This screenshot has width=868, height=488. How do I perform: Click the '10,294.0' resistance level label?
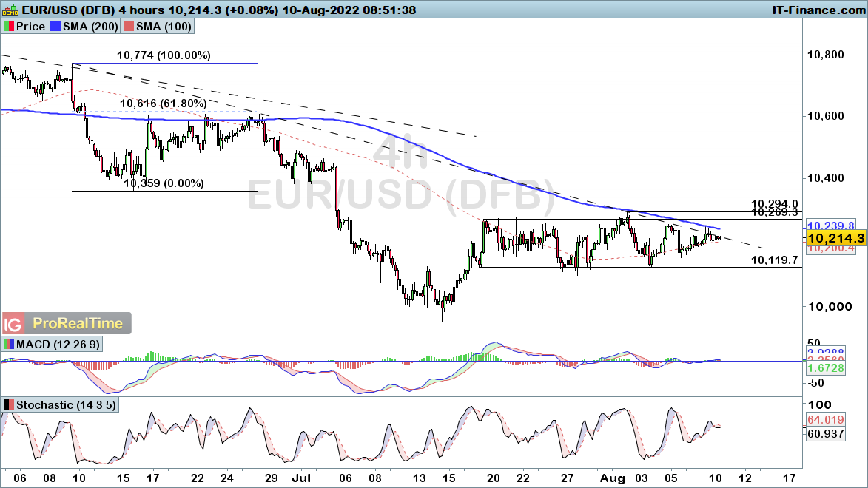pos(775,204)
